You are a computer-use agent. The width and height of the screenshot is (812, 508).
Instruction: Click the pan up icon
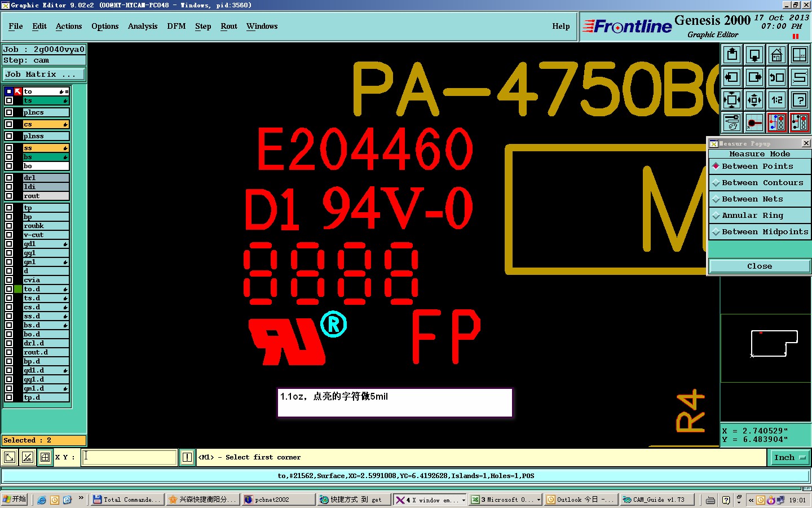coord(732,55)
